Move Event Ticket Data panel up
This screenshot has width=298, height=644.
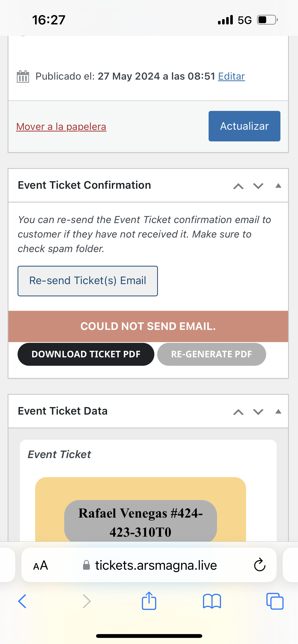(x=238, y=412)
